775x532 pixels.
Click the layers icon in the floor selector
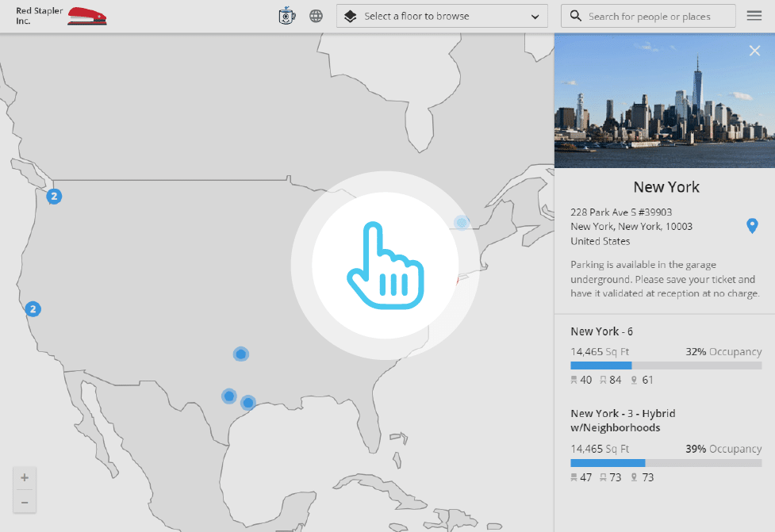[350, 16]
